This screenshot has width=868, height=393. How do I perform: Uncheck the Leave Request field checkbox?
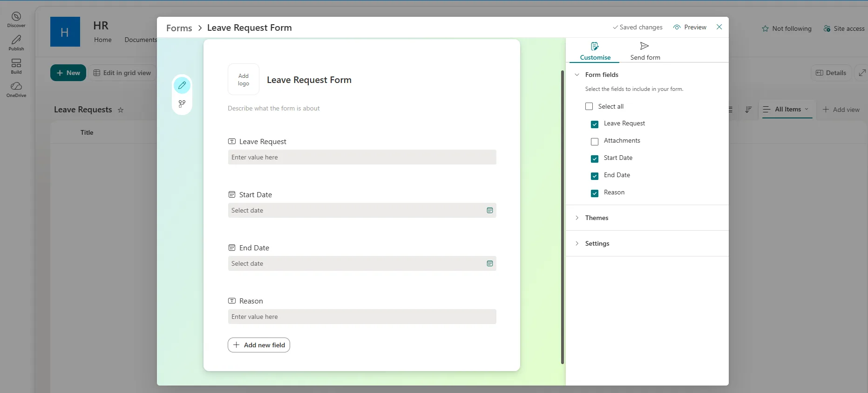[595, 124]
